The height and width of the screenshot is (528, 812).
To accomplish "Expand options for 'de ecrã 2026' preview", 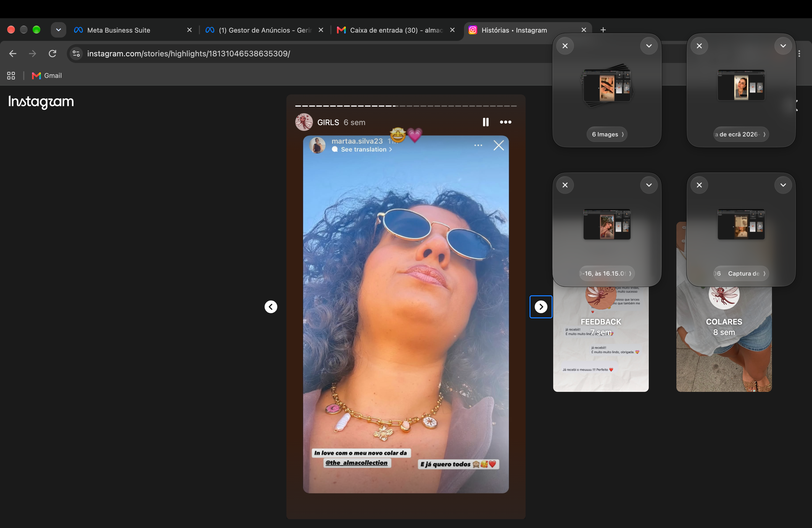I will (x=783, y=46).
